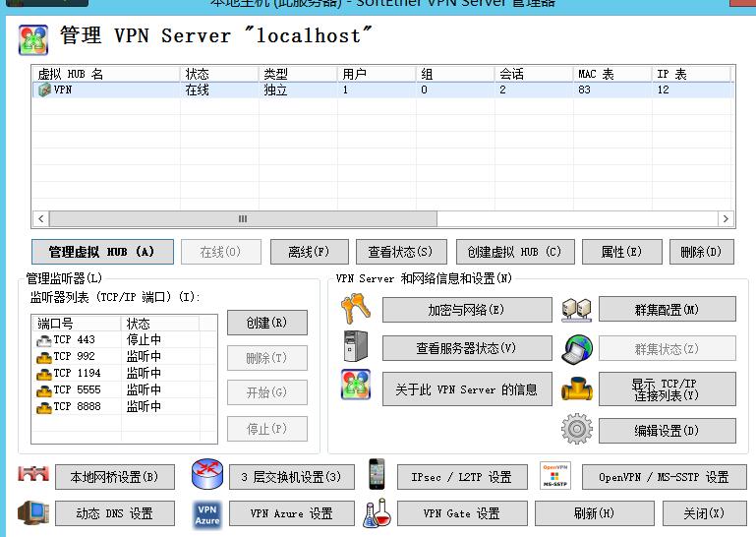The height and width of the screenshot is (537, 756).
Task: Click the cluster computers icon beside 群集配置
Action: coord(577,310)
